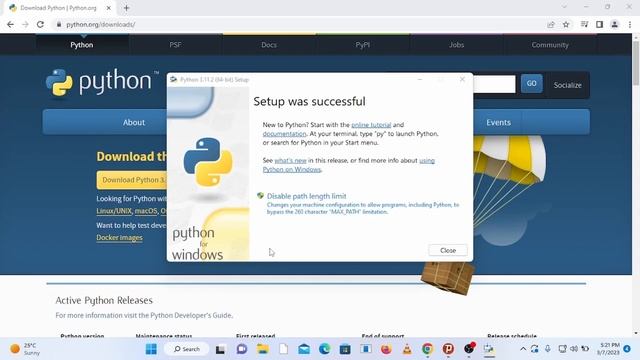Screen dimensions: 640x360
Task: Select the PyPI tab in the site top bar
Action: pos(362,45)
